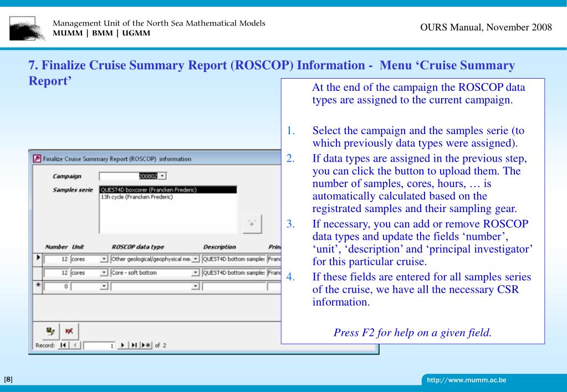Go to first record in navigator
The image size is (567, 392).
[x=63, y=345]
